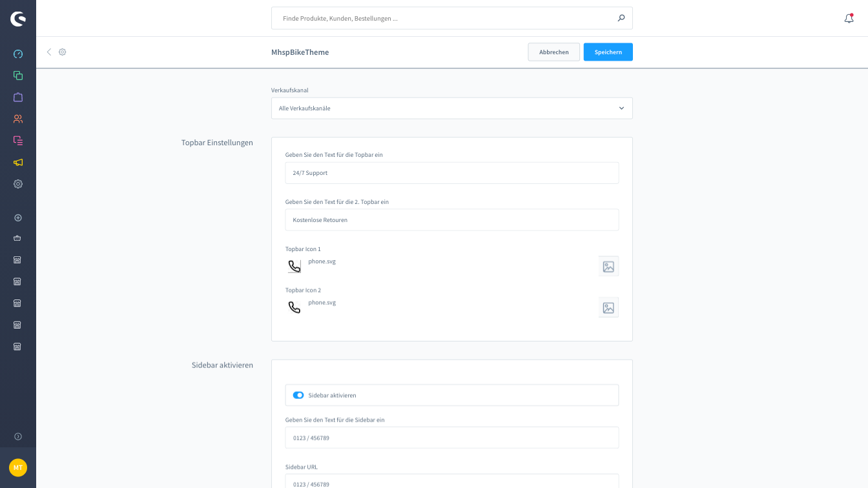
Task: Open the Settings gear in sidebar
Action: click(18, 184)
